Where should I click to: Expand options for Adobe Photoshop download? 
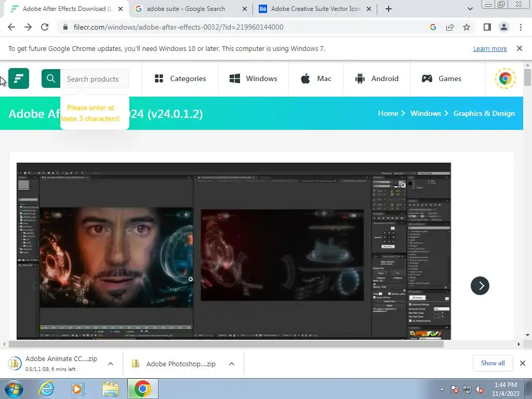coord(232,364)
